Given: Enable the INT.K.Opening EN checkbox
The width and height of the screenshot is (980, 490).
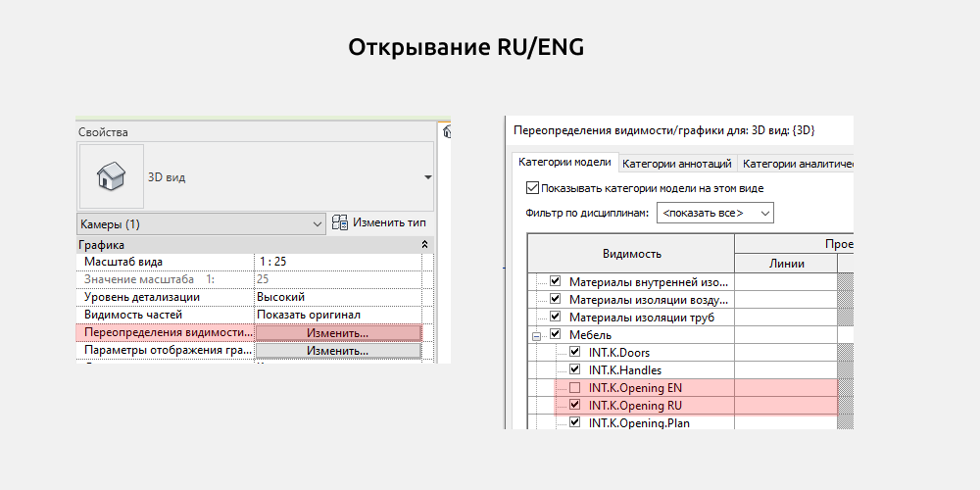Looking at the screenshot, I should pyautogui.click(x=575, y=387).
